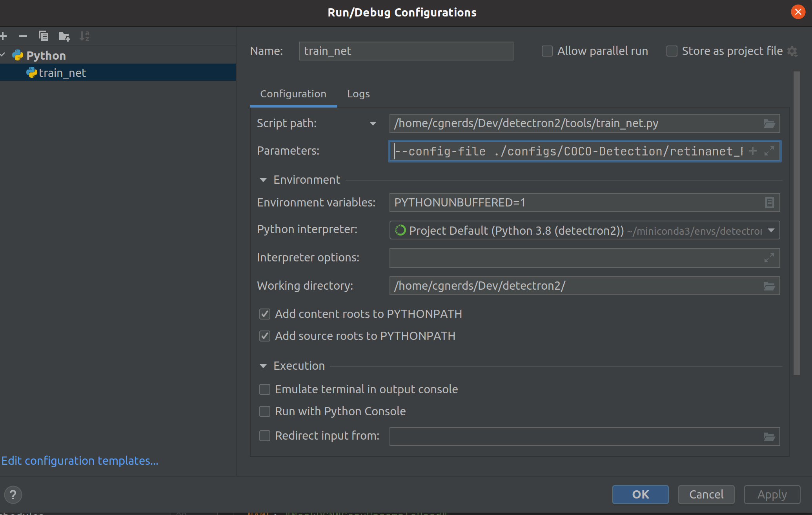
Task: Click the Copy Configuration icon
Action: [x=44, y=36]
